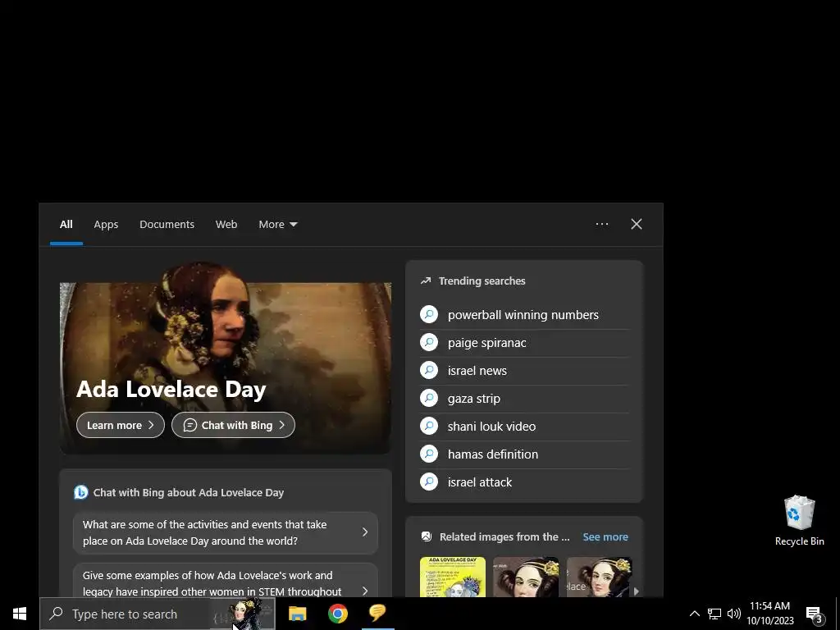Switch to the Documents tab
This screenshot has height=630, width=840.
click(167, 225)
